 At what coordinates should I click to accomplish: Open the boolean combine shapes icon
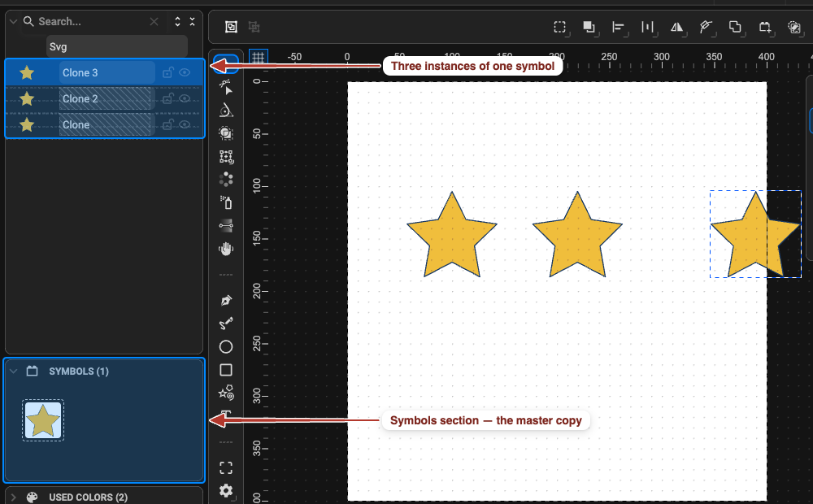tap(735, 27)
